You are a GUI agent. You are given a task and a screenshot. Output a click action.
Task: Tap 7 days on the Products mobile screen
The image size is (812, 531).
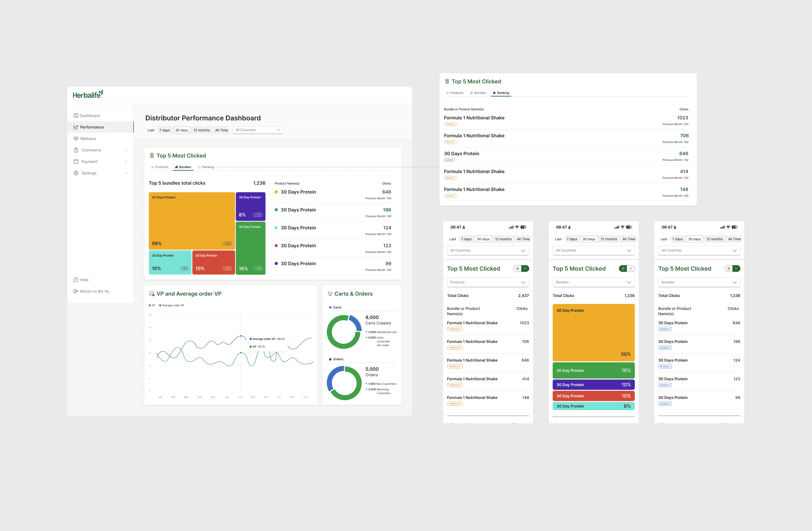click(x=466, y=239)
